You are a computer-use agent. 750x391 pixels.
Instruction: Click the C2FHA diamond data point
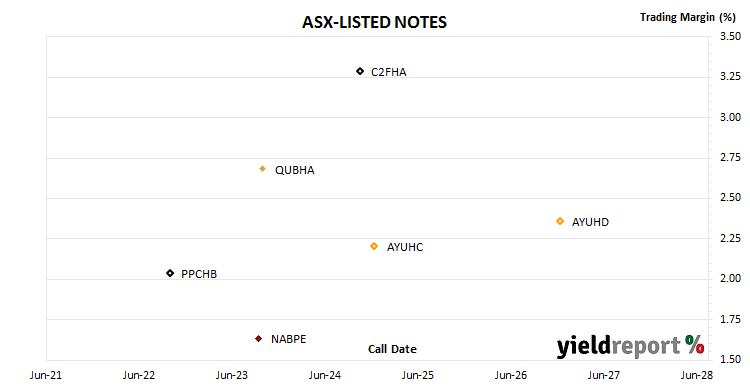coord(360,71)
